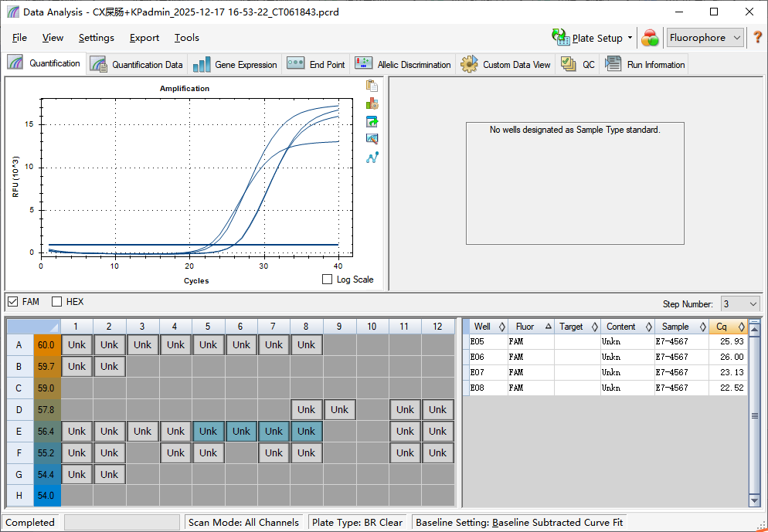
Task: Open the View menu
Action: pos(53,38)
